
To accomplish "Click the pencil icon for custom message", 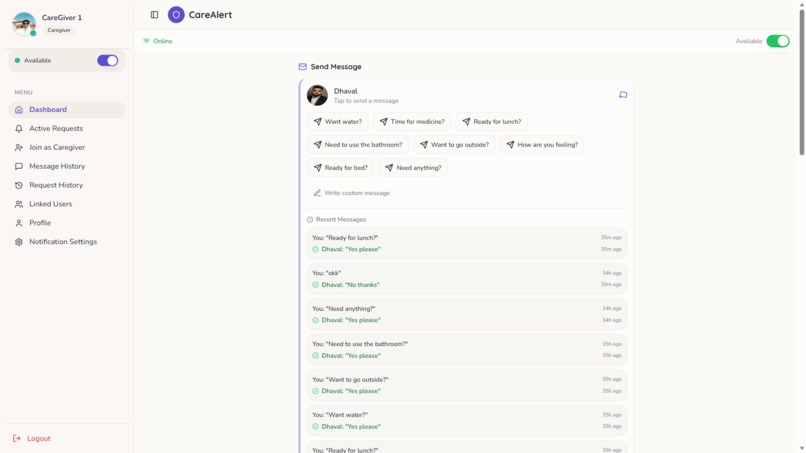I will (x=317, y=193).
